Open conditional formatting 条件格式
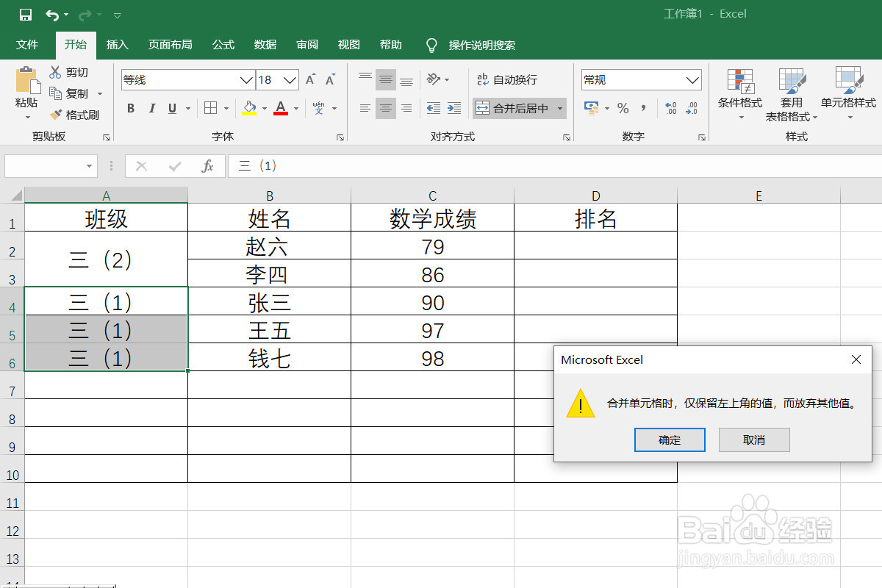This screenshot has width=882, height=588. pos(739,92)
